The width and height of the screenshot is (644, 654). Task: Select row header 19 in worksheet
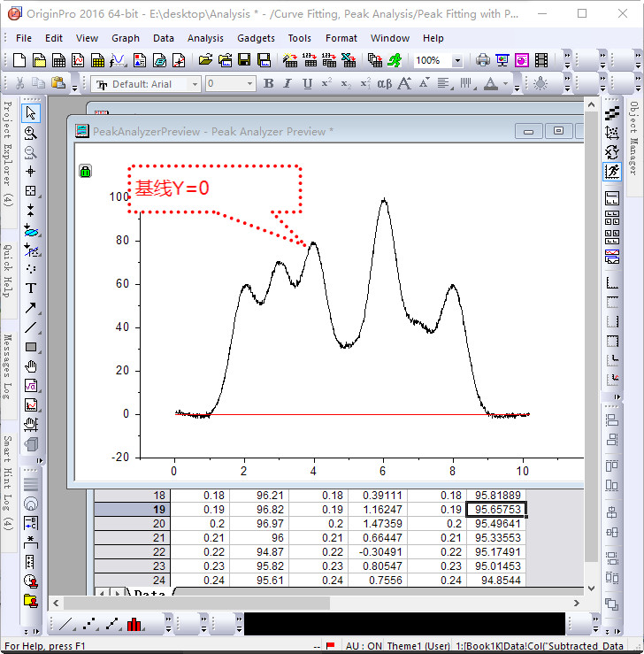[133, 509]
